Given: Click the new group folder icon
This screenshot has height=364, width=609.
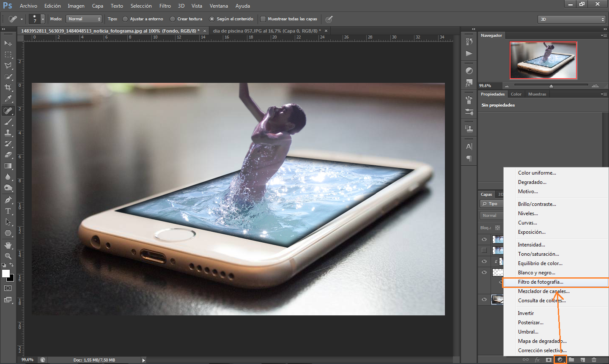Looking at the screenshot, I should point(571,360).
